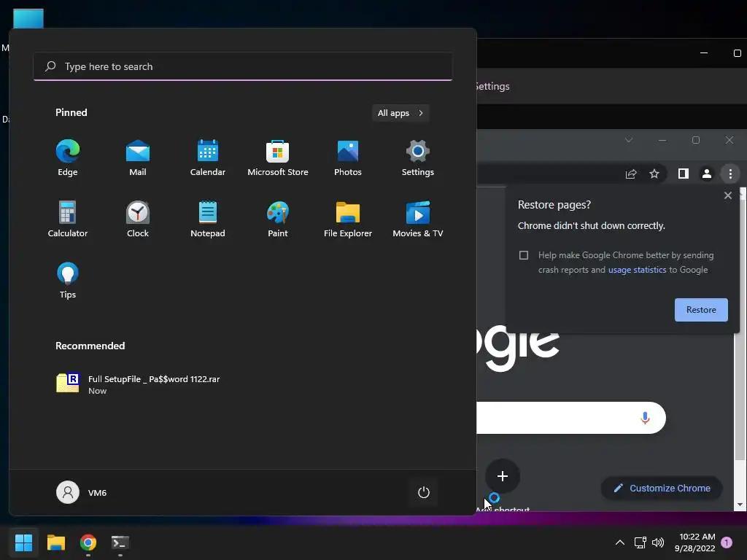Viewport: 747px width, 560px height.
Task: Dismiss the Restore pages popup
Action: [727, 195]
